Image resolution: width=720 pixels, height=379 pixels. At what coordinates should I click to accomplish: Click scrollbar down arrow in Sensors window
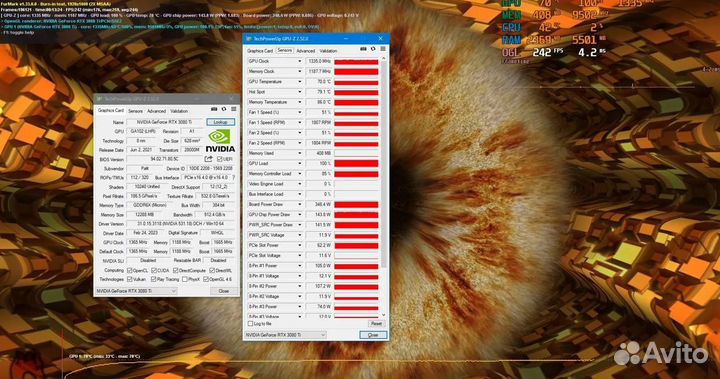[384, 315]
